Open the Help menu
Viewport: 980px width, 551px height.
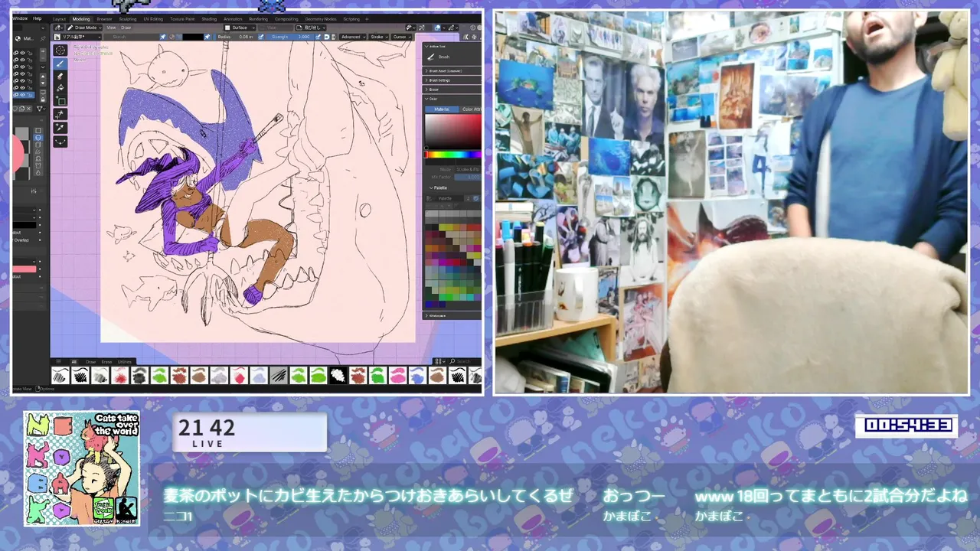click(37, 18)
